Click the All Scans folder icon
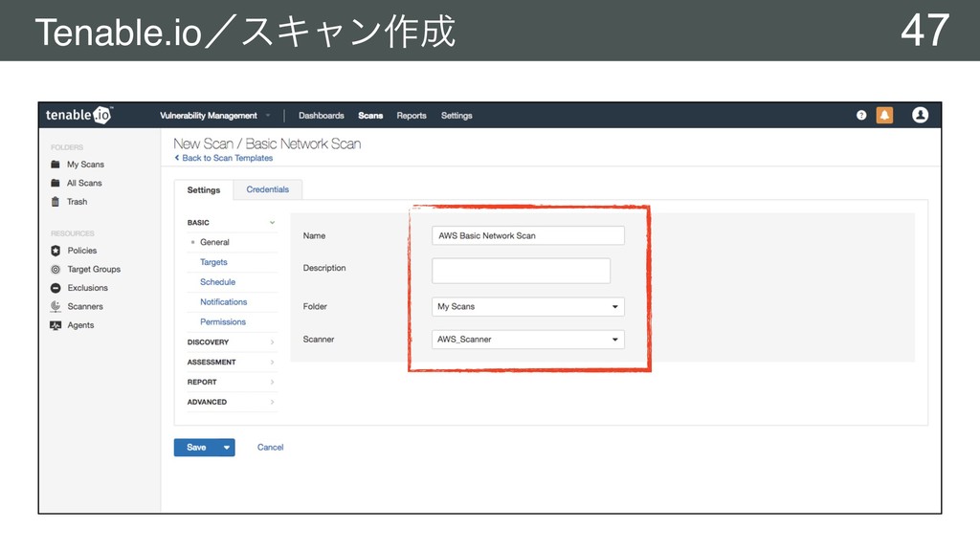The width and height of the screenshot is (980, 551). (55, 183)
